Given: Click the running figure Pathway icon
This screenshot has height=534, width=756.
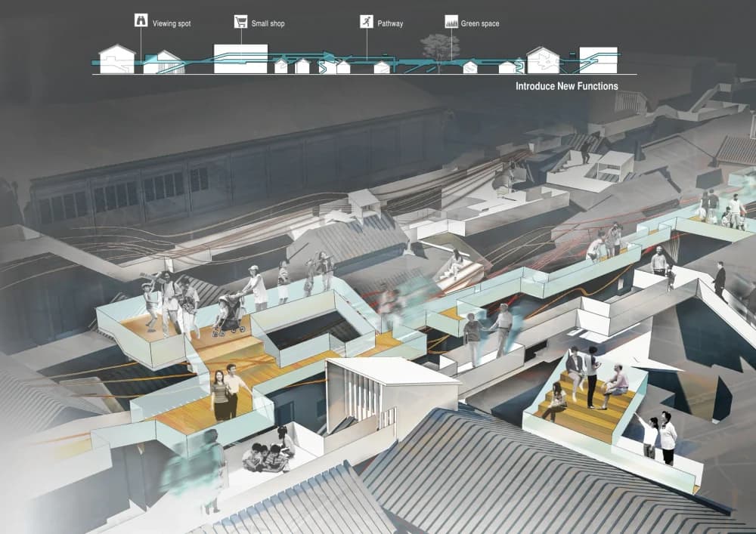Looking at the screenshot, I should point(367,21).
